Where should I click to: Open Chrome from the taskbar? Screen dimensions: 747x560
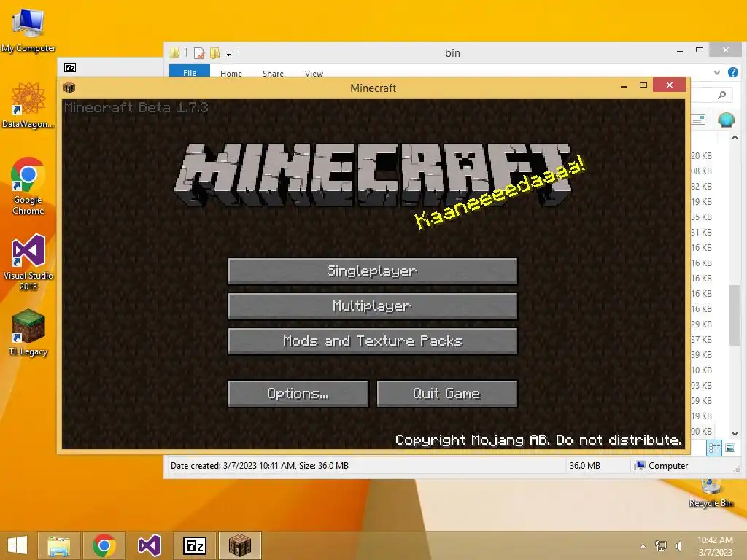[104, 545]
